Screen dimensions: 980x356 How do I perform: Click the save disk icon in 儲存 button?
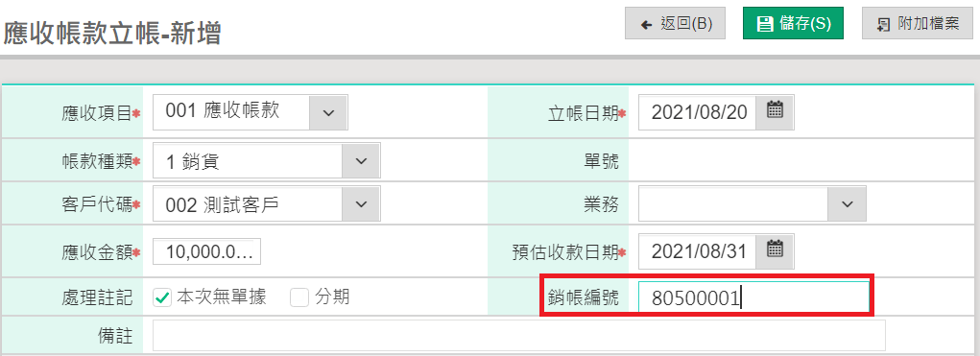(764, 24)
